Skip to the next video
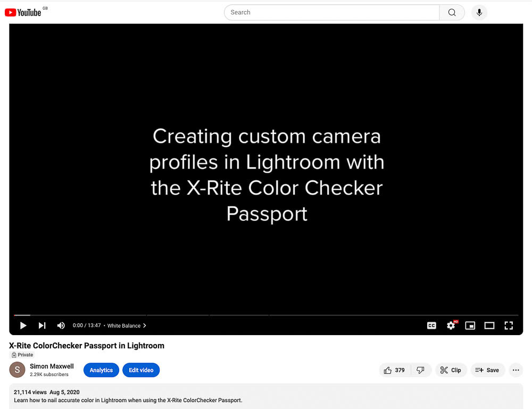Image resolution: width=532 pixels, height=409 pixels. coord(41,325)
